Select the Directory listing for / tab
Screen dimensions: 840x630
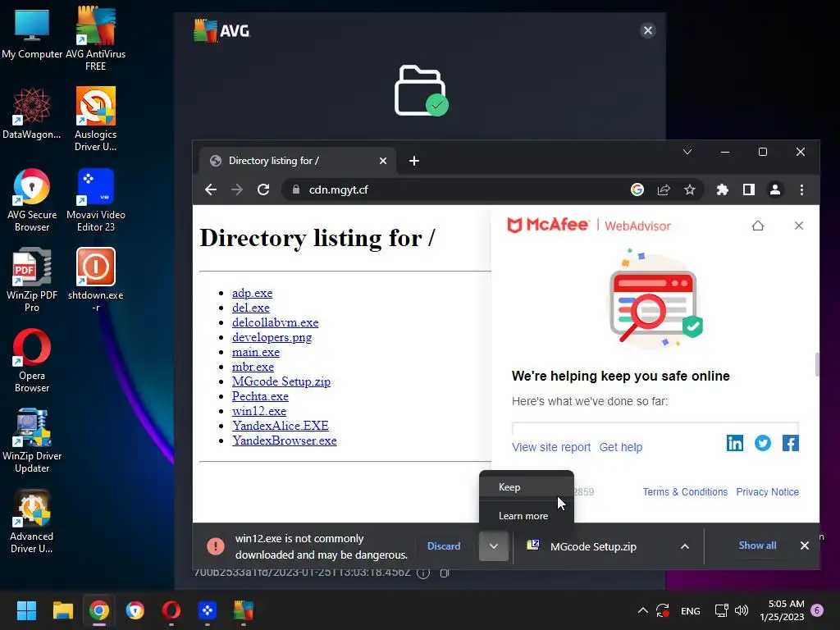click(297, 161)
